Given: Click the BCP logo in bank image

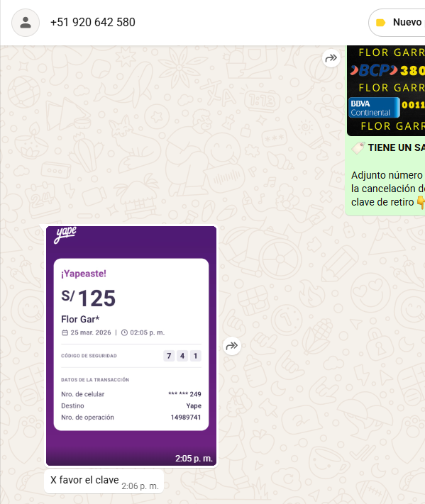Looking at the screenshot, I should (373, 70).
